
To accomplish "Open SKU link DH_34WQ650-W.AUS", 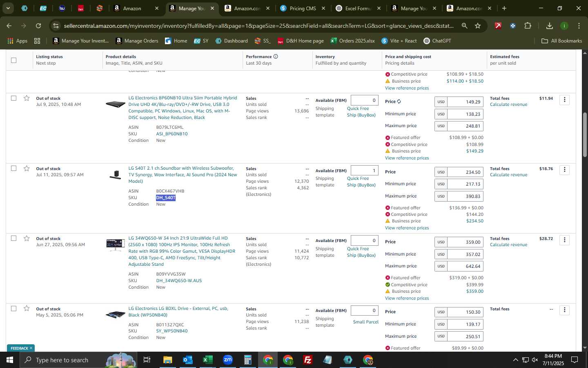I will click(x=179, y=280).
